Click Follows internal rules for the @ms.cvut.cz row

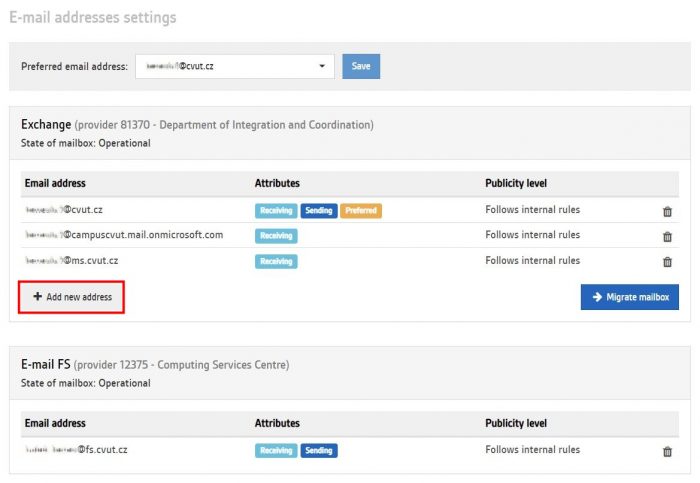(533, 260)
